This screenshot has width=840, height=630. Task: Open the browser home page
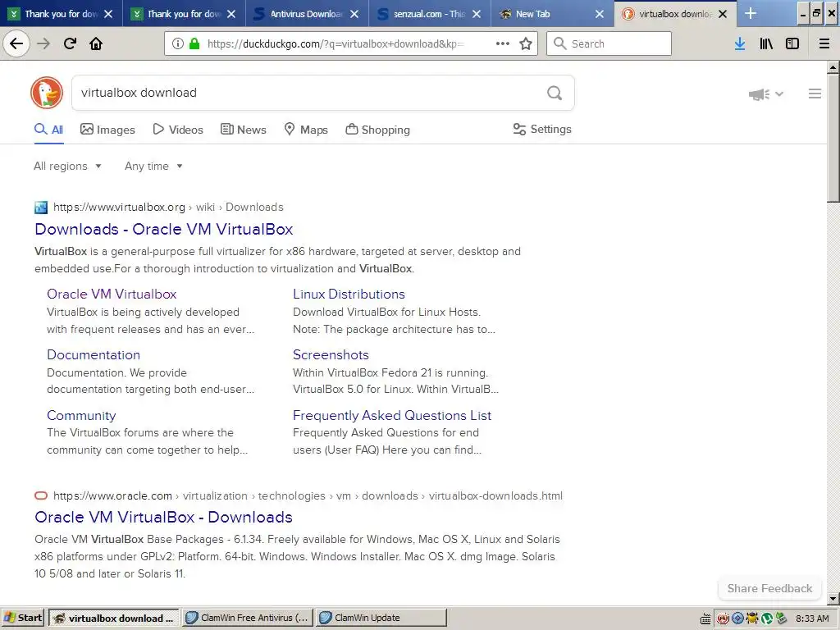96,43
